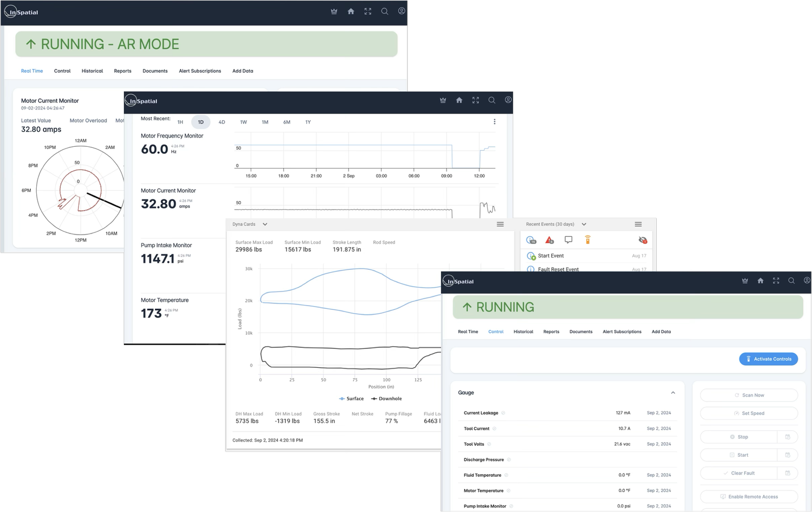The width and height of the screenshot is (812, 512).
Task: Open the hamburger menu on Recent Events panel
Action: [638, 224]
